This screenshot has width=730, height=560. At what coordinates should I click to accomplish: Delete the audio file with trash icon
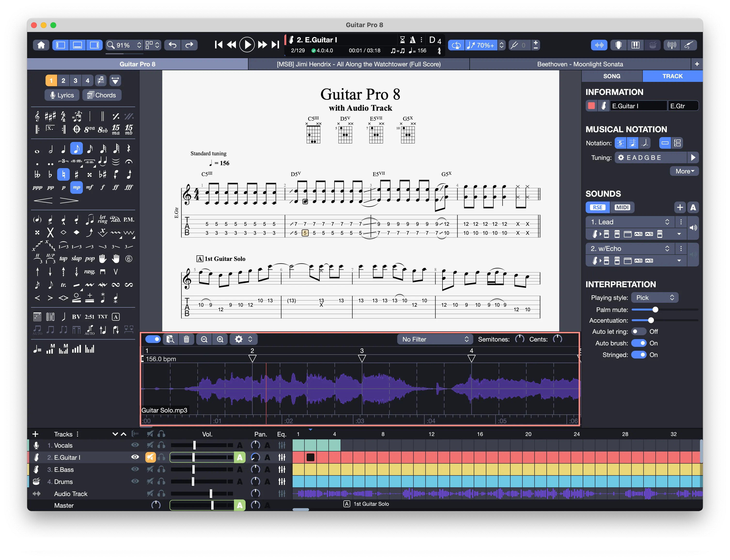point(186,339)
